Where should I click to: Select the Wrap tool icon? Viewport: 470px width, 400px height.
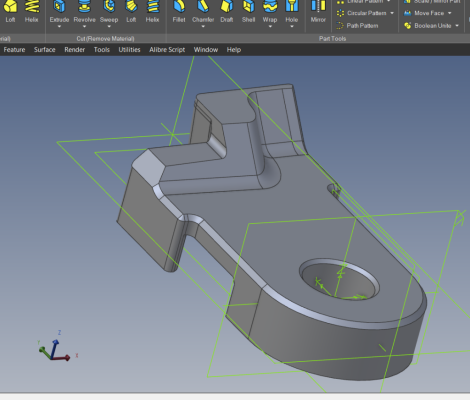(270, 6)
